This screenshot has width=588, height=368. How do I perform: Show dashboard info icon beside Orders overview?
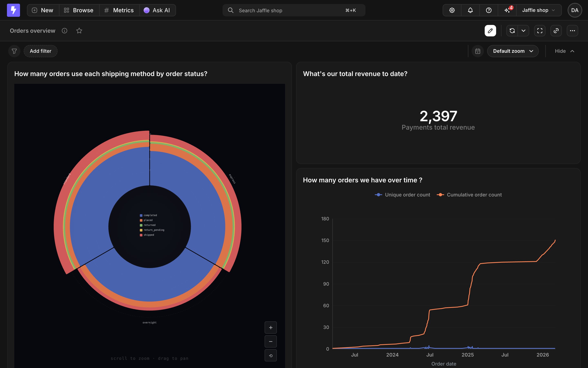64,31
